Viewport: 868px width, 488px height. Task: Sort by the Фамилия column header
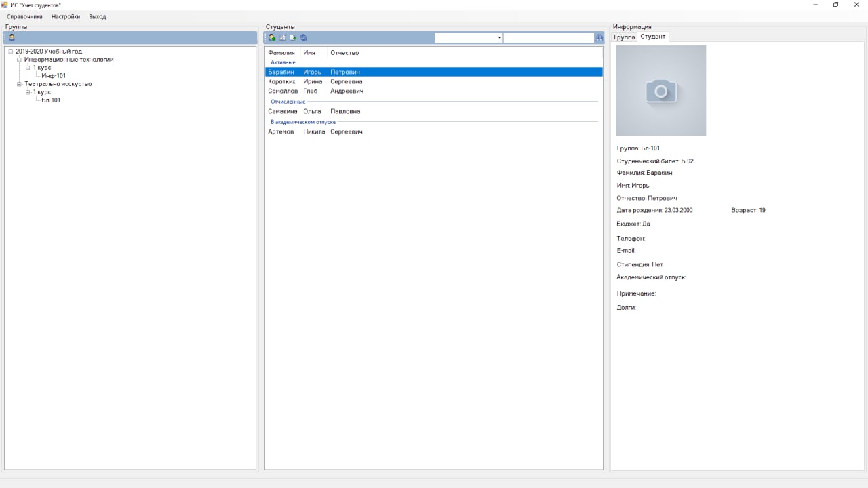coord(281,53)
